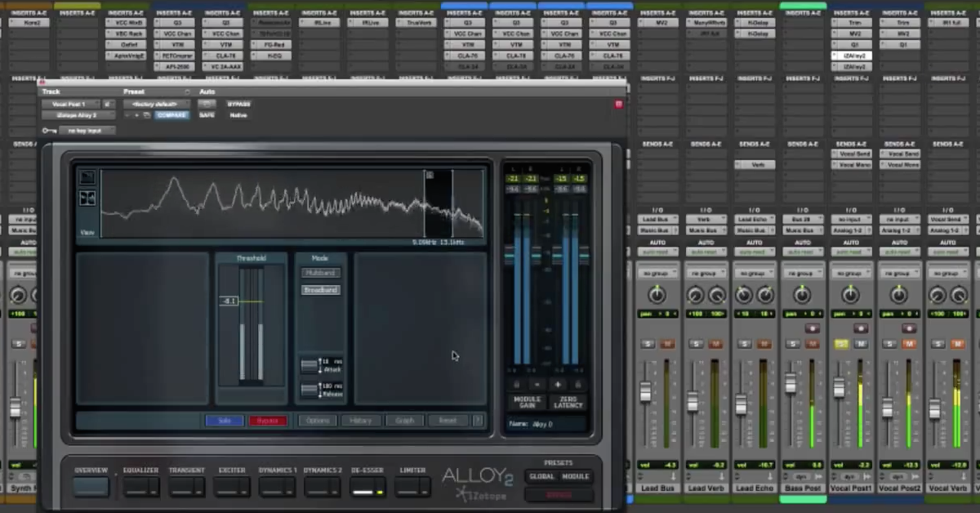The height and width of the screenshot is (513, 980).
Task: Click the dyn indicator on Vocal Post1 strip
Action: point(849,475)
